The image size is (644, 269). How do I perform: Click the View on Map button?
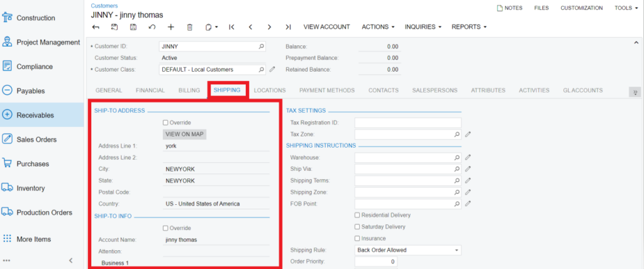click(x=184, y=134)
